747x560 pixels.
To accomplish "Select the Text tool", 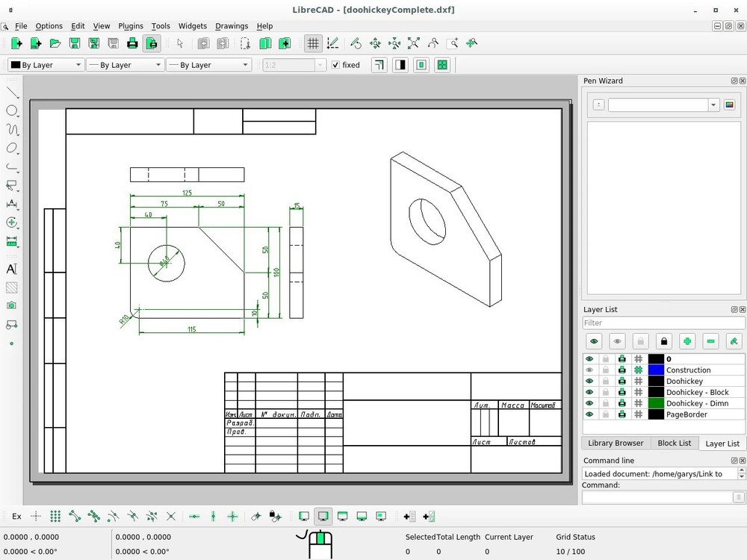I will coord(12,269).
